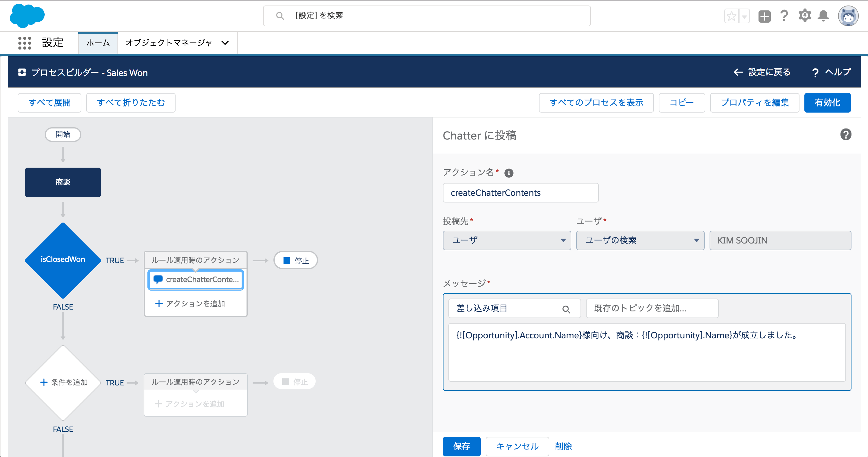Open the Chatter に投稿 panel help icon
Image resolution: width=868 pixels, height=457 pixels.
point(845,135)
